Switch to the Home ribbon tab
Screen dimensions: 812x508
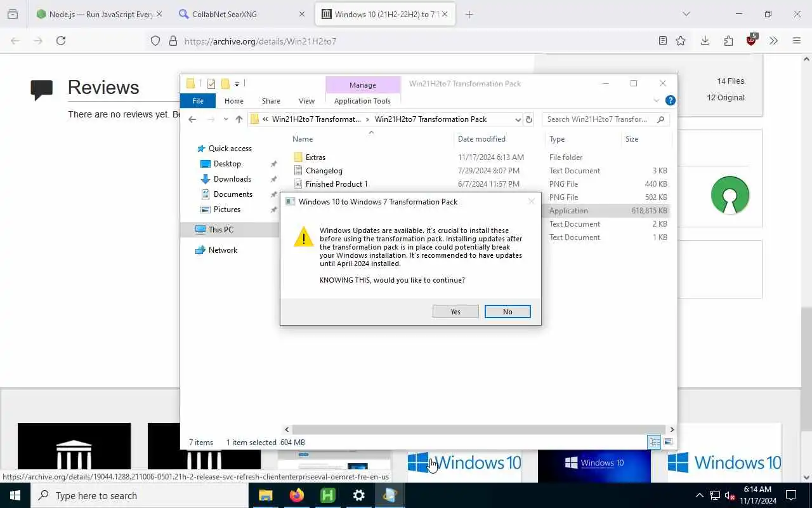pos(234,101)
